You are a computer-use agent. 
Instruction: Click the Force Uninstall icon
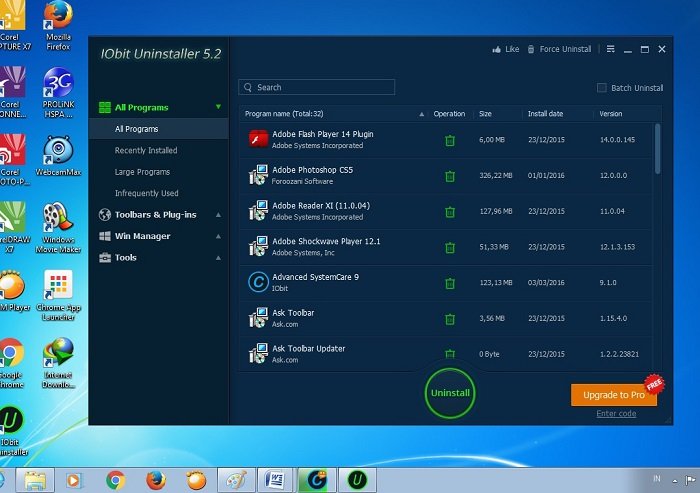pyautogui.click(x=531, y=49)
